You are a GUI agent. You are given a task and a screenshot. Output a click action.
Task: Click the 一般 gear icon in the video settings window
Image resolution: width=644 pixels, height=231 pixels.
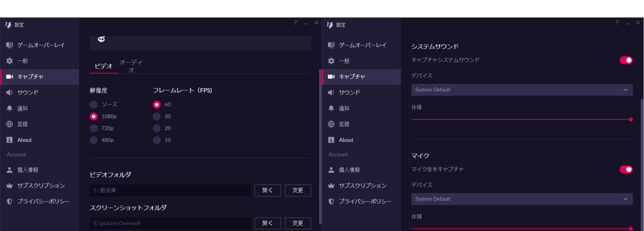pyautogui.click(x=10, y=61)
